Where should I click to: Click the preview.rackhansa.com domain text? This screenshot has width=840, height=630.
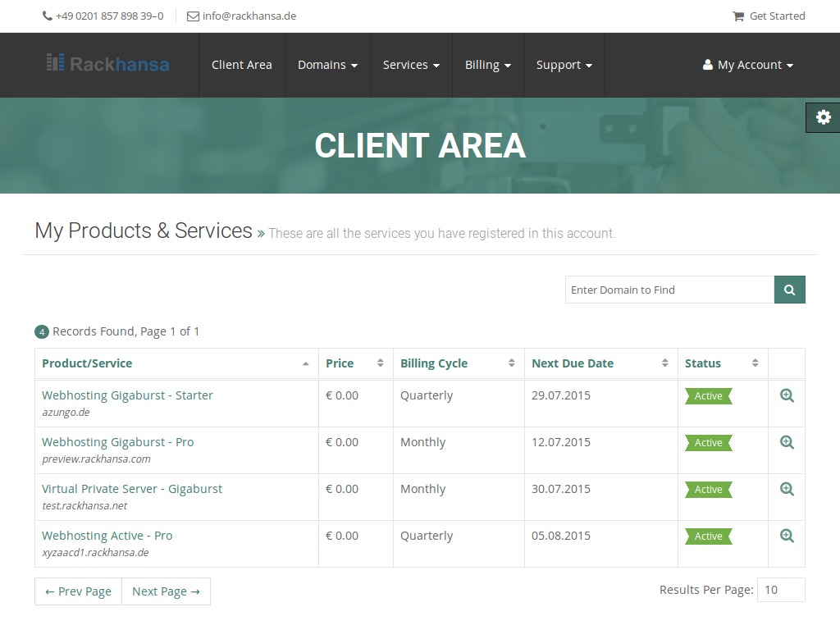97,459
